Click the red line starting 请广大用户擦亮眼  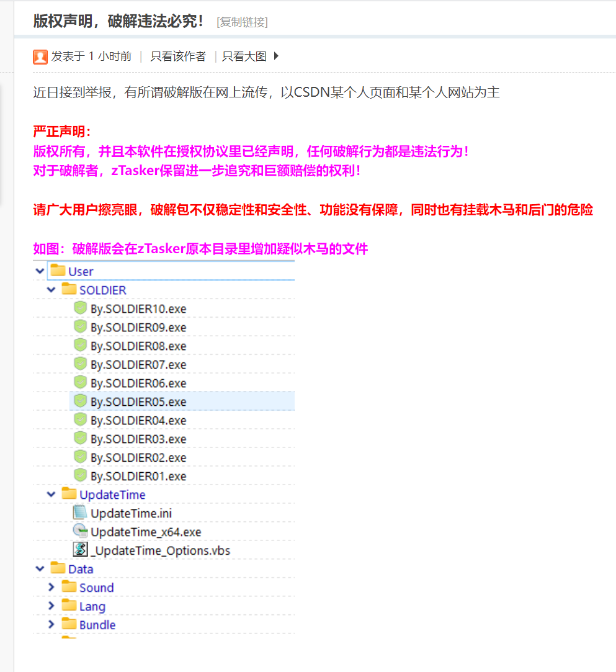(313, 210)
